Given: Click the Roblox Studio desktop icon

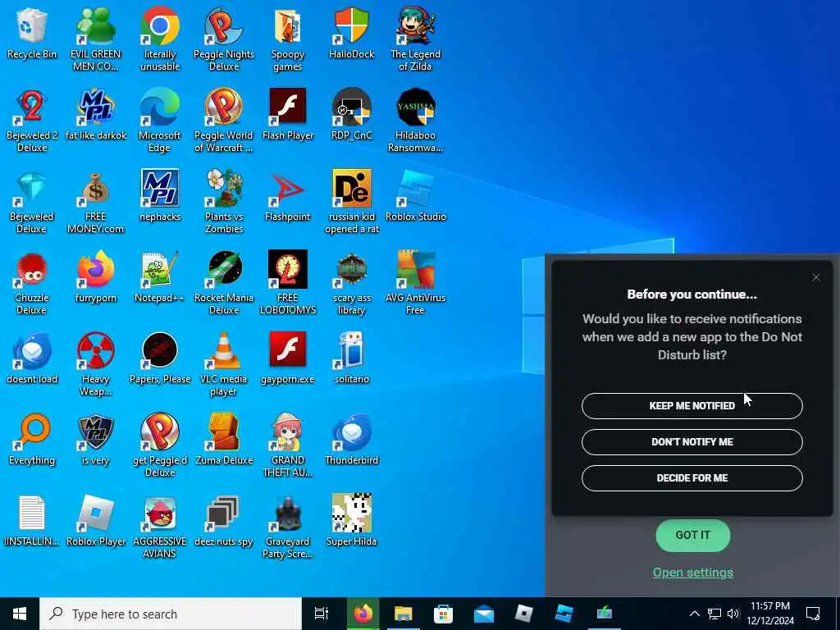Looking at the screenshot, I should coord(416,188).
